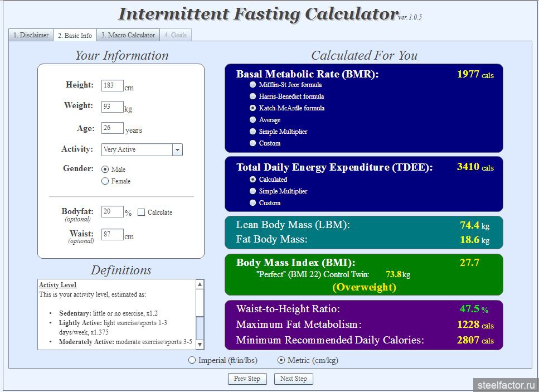Click the BMR value 1977 cals

click(475, 74)
